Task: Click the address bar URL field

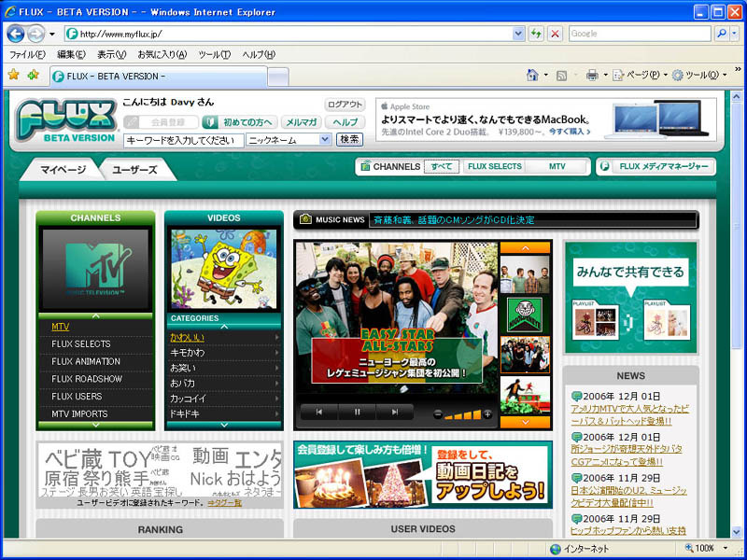Action: pyautogui.click(x=289, y=34)
